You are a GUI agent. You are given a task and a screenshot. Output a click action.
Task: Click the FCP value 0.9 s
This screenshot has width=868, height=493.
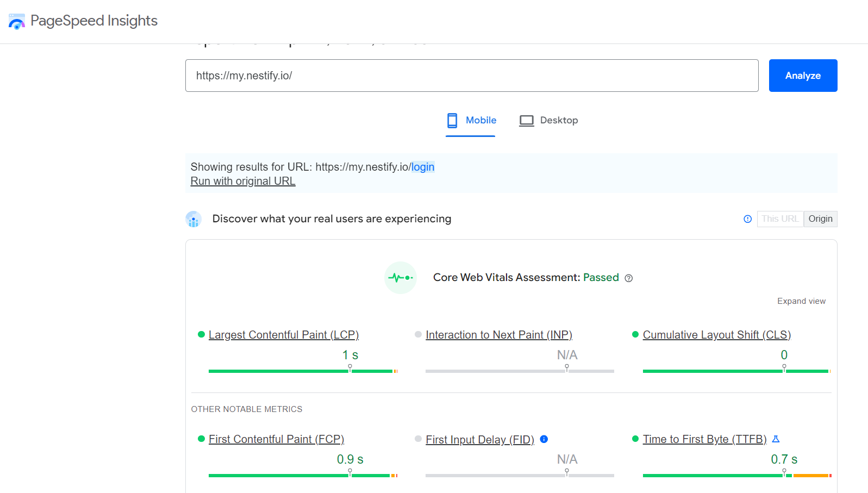tap(350, 459)
